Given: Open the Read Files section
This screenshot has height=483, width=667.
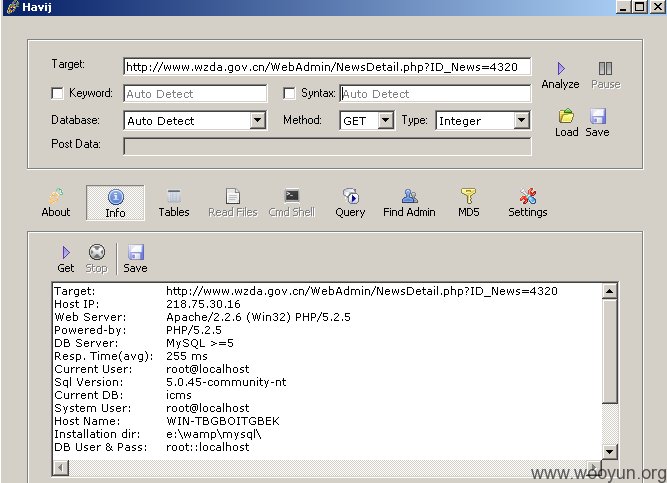Looking at the screenshot, I should tap(233, 203).
